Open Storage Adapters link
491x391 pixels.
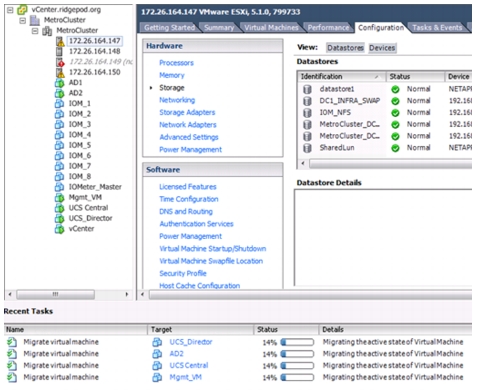pyautogui.click(x=187, y=112)
